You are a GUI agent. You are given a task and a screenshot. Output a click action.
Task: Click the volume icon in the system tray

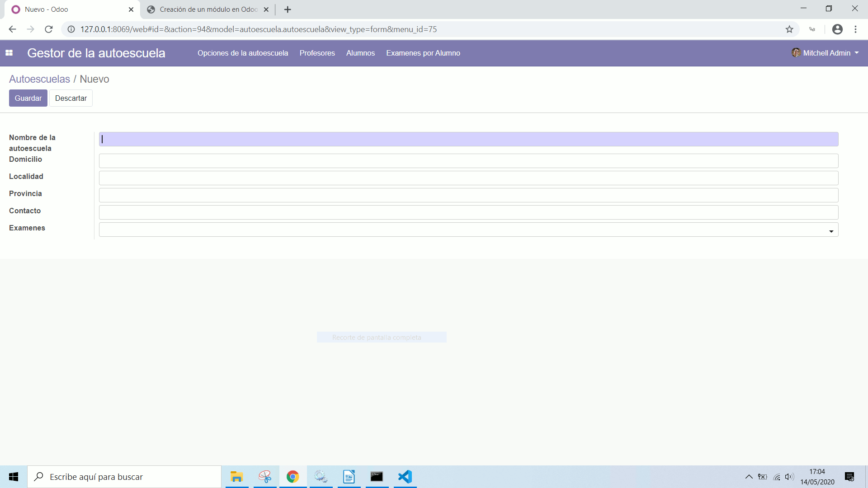pos(790,477)
